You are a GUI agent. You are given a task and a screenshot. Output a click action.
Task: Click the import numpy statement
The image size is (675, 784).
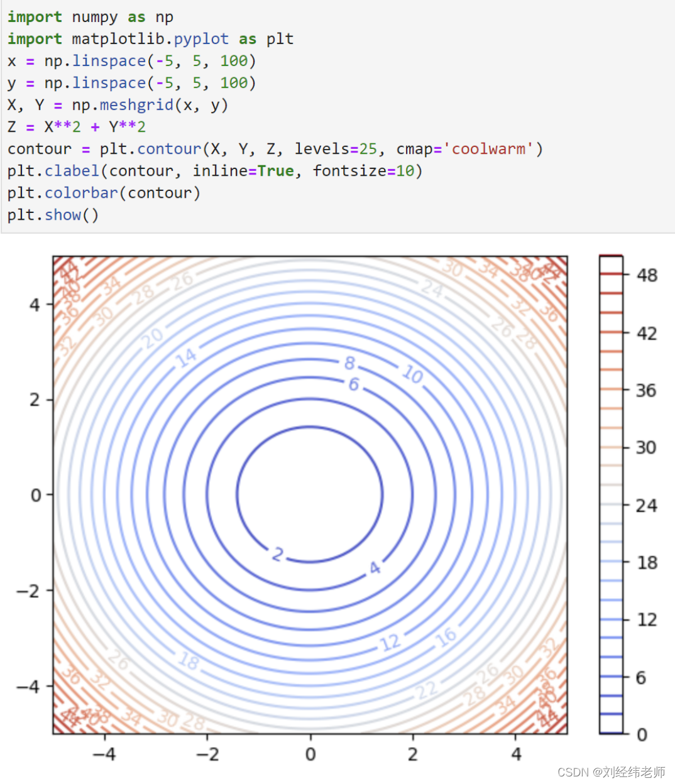(87, 16)
